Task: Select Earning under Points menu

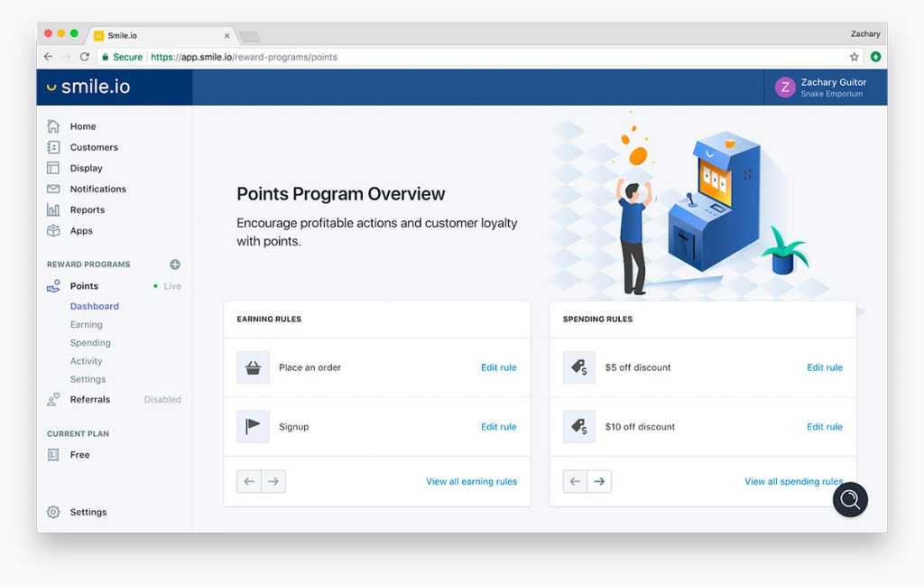Action: pyautogui.click(x=87, y=325)
